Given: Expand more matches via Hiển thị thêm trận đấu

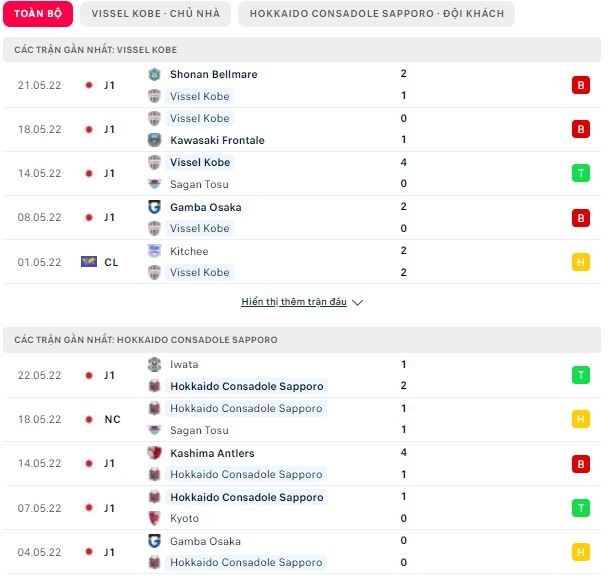Looking at the screenshot, I should [x=294, y=301].
